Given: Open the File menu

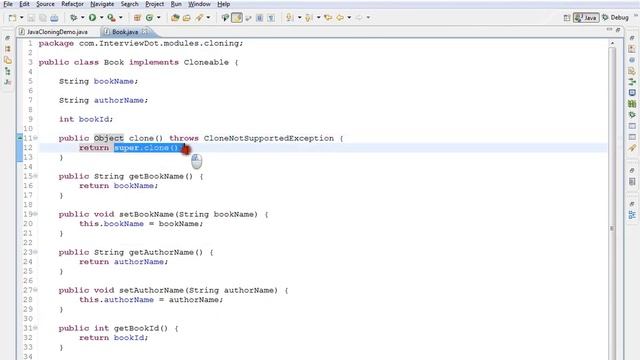Looking at the screenshot, I should pos(8,4).
